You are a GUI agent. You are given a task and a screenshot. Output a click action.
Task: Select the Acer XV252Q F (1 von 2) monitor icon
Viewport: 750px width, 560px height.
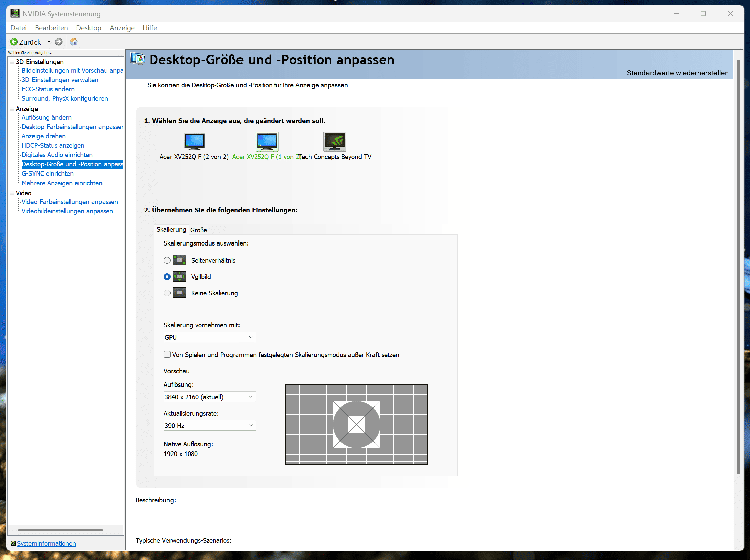[267, 141]
